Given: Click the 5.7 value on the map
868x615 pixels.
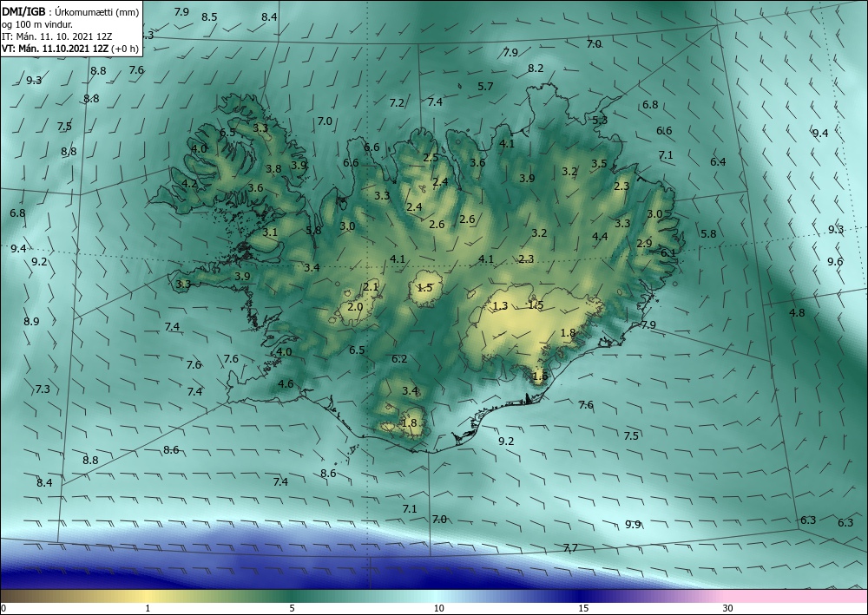Looking at the screenshot, I should pyautogui.click(x=485, y=86).
